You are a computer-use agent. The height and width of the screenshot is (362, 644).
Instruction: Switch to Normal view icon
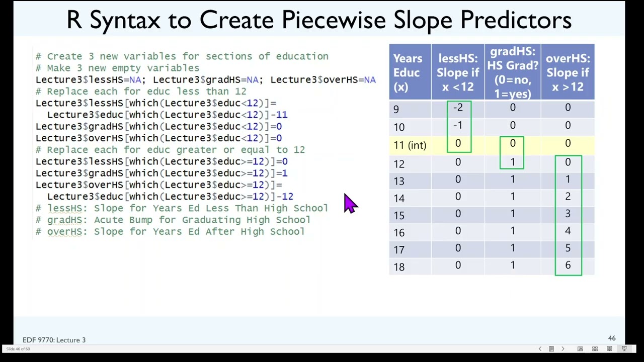coord(580,349)
